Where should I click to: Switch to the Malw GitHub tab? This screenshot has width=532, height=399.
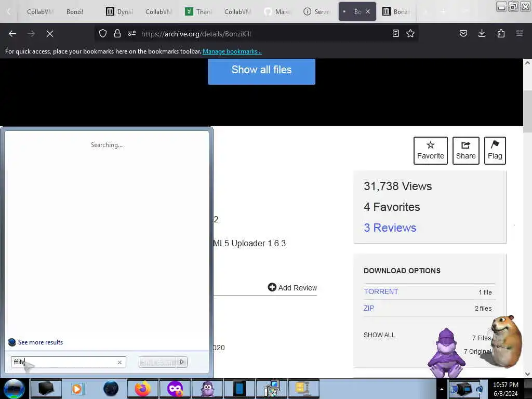(277, 12)
